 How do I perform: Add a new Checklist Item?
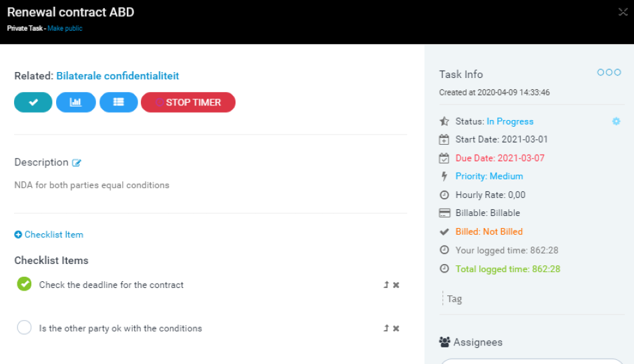click(49, 235)
